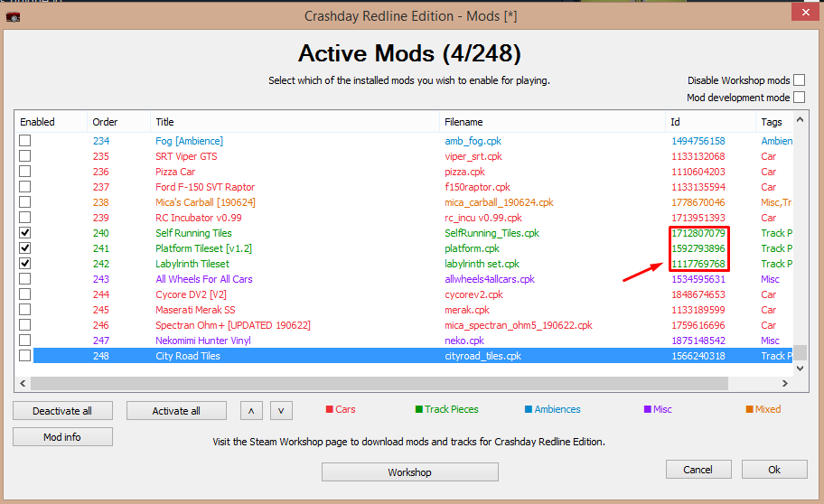Viewport: 824px width, 504px height.
Task: Enable the City Road Tiles checkbox
Action: pyautogui.click(x=24, y=355)
